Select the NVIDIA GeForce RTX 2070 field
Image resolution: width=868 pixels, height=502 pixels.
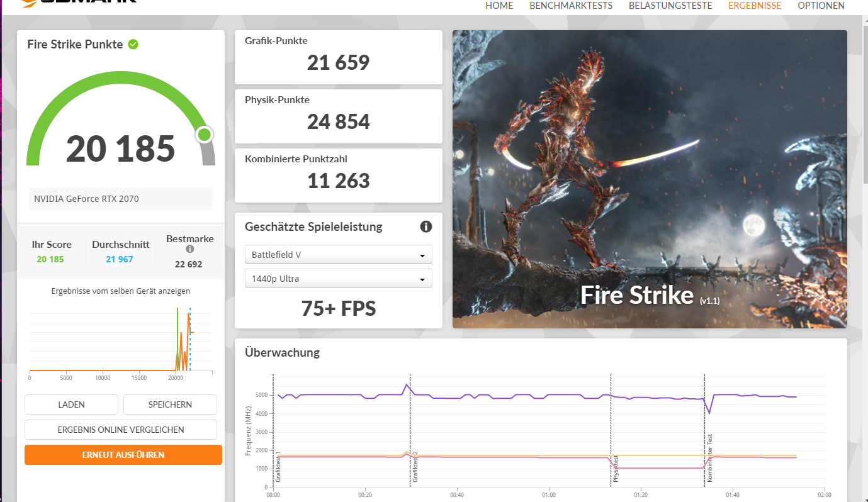tap(120, 198)
